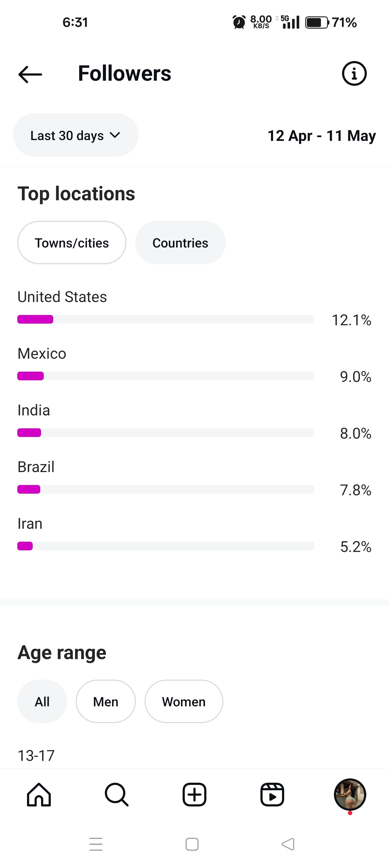Open profile picture avatar in bottom bar
The width and height of the screenshot is (389, 868).
[350, 795]
